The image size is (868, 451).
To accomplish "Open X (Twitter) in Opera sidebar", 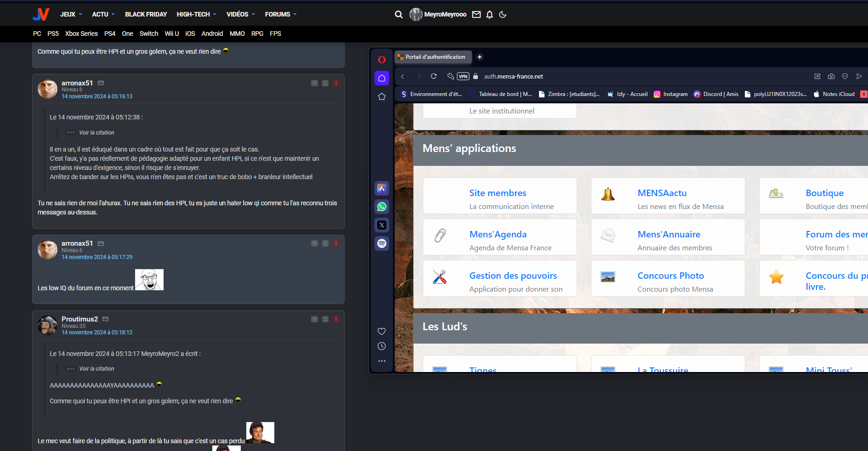I will click(382, 225).
